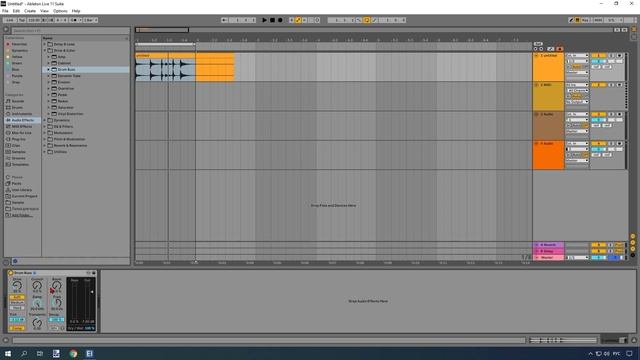Expand the Drum Buss device entry
This screenshot has width=640, height=360.
pyautogui.click(x=49, y=70)
